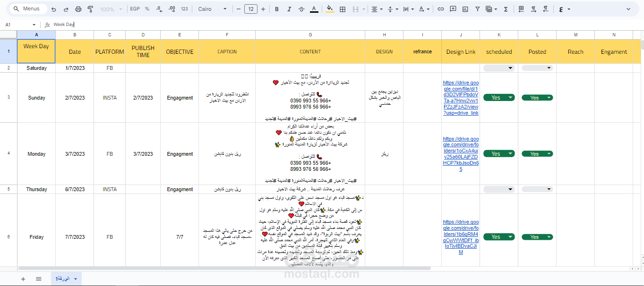The image size is (644, 286).
Task: Toggle bold formatting
Action: coord(277,9)
